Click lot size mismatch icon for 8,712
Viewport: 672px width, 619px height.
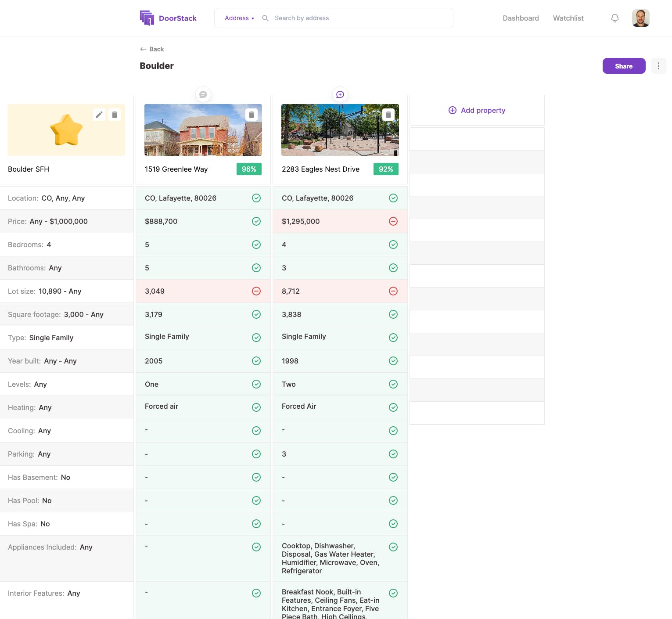point(393,291)
